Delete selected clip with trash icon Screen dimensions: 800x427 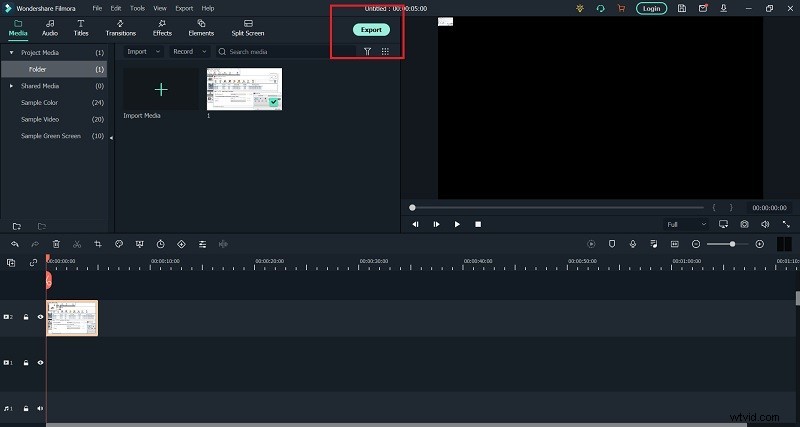click(56, 243)
